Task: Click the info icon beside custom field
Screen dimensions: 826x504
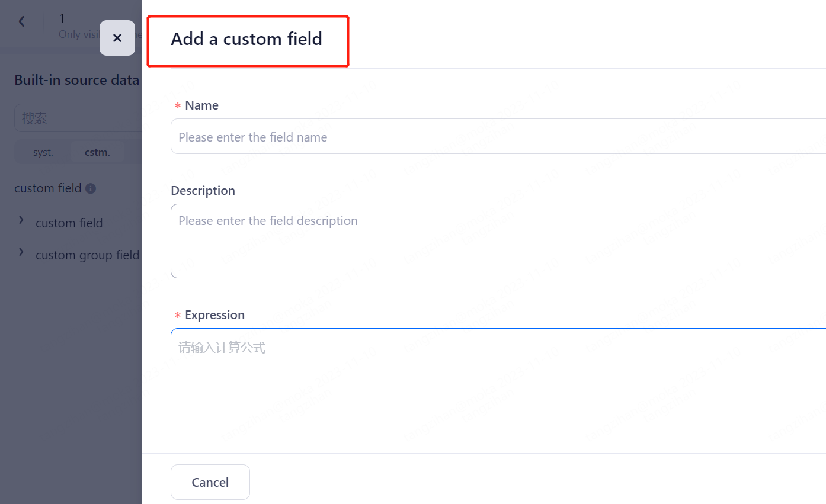Action: (91, 188)
